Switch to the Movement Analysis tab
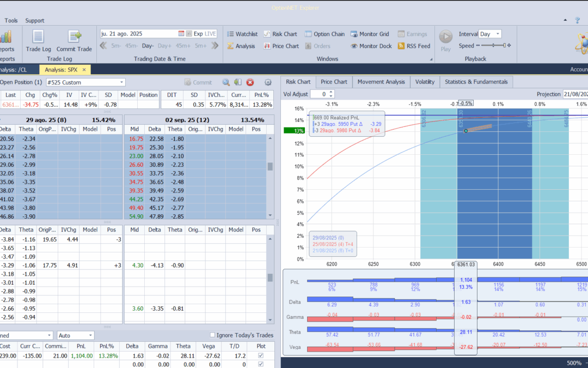 click(381, 82)
